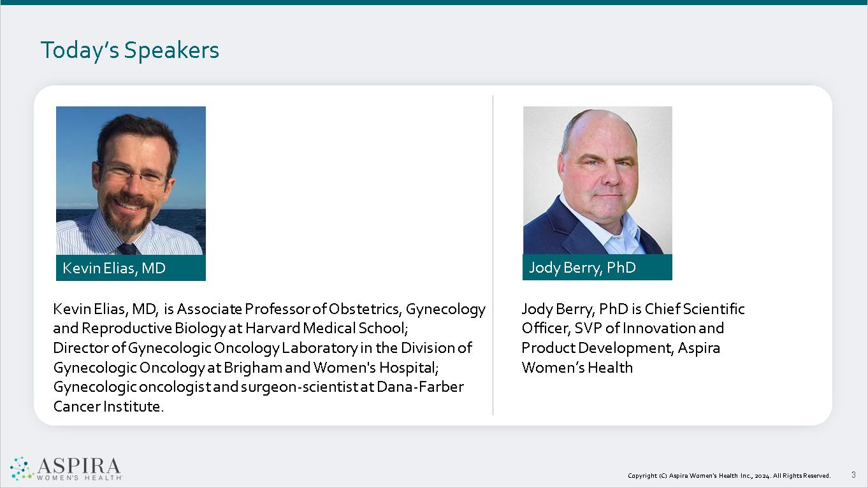Click the teal bar at the slide top
The width and height of the screenshot is (868, 488).
(434, 3)
